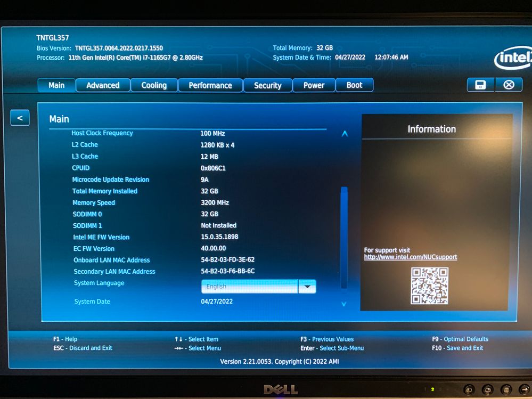Click the TNTGL357 board name
This screenshot has width=532, height=399.
point(53,38)
